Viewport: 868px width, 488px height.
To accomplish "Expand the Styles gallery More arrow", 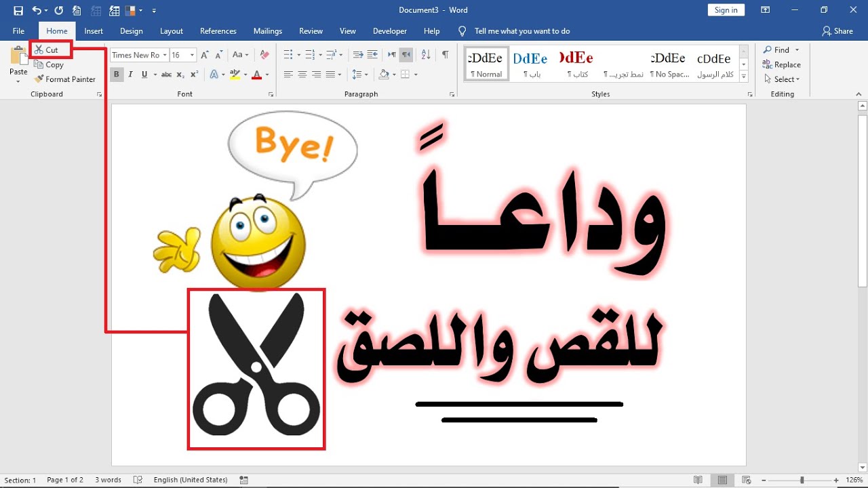I will pos(744,77).
